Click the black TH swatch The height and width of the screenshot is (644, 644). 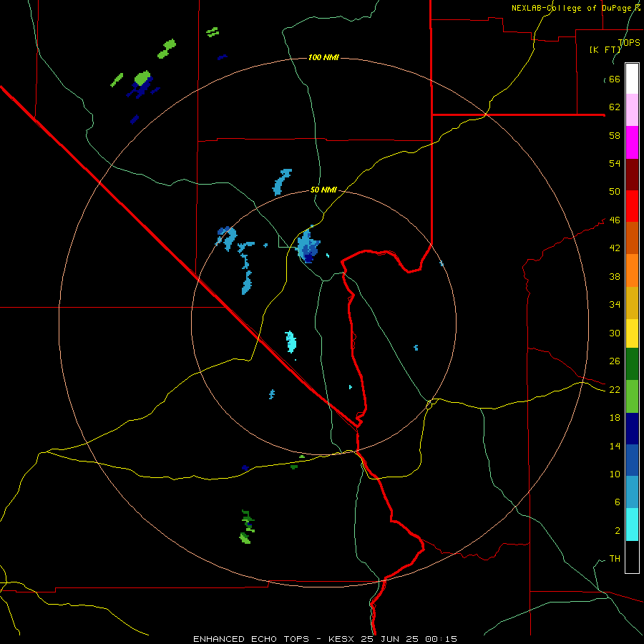(632, 557)
